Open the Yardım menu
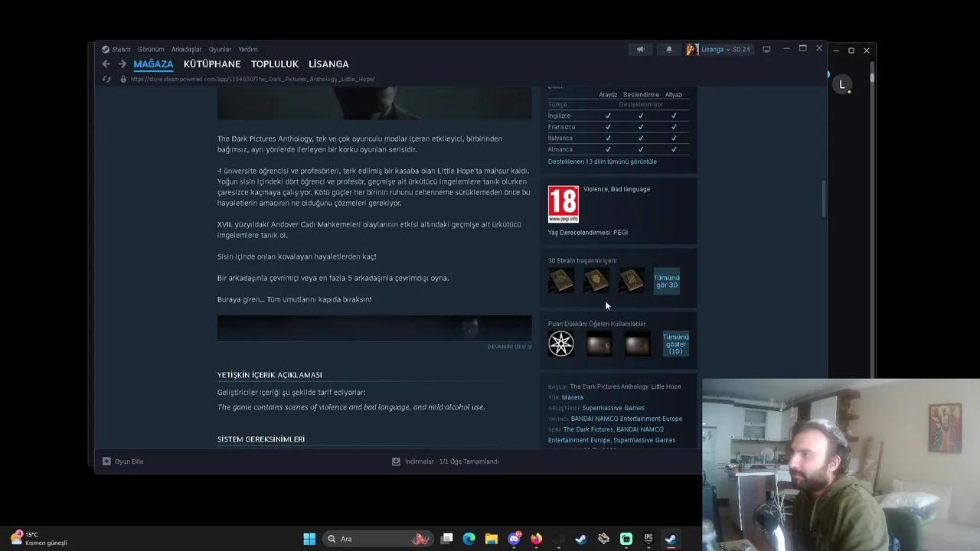The height and width of the screenshot is (551, 980). coord(247,49)
